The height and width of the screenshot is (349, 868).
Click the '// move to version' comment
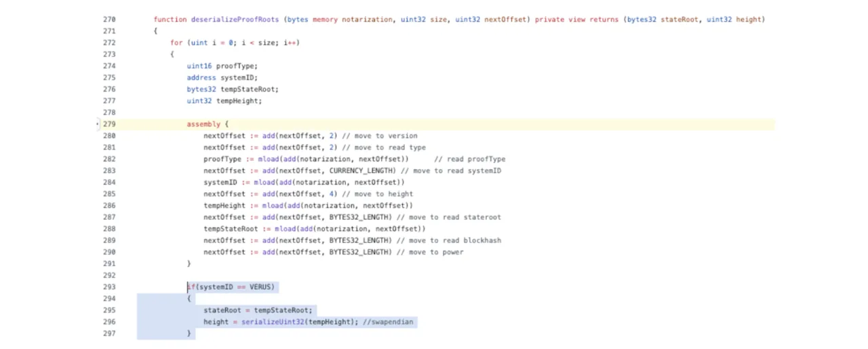pos(380,136)
